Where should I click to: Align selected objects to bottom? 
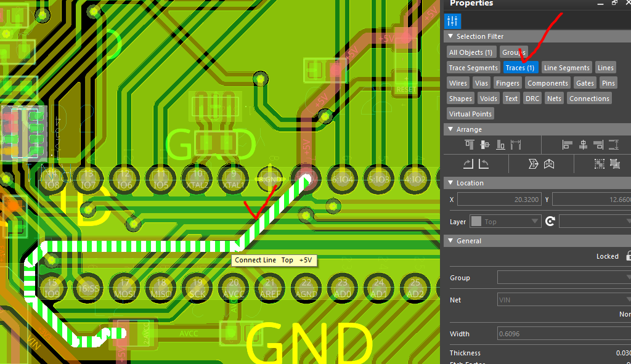(500, 145)
